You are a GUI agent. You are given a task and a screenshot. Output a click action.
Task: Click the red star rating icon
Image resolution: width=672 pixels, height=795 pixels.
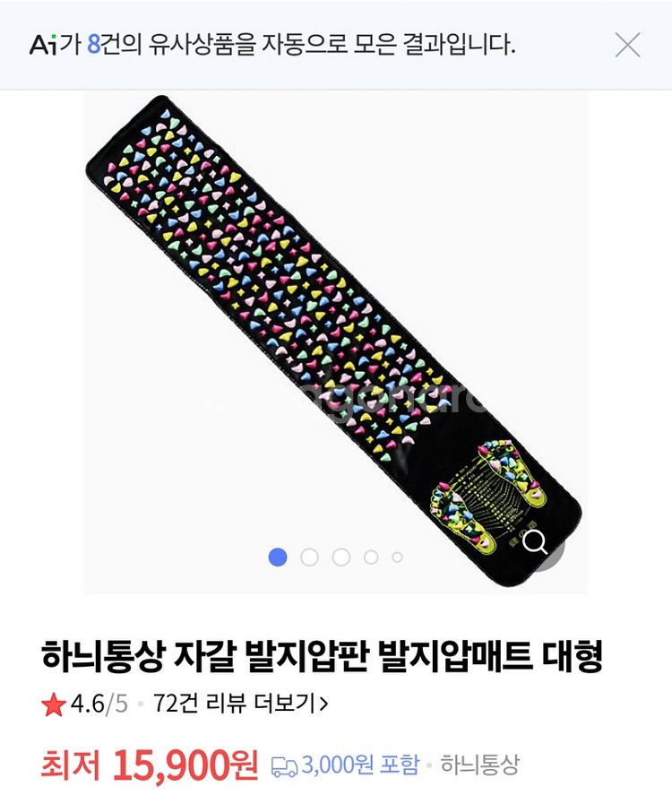coord(54,704)
